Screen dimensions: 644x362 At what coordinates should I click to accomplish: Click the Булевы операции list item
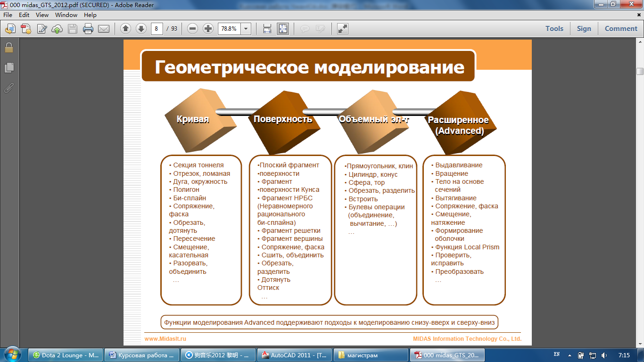tap(375, 207)
